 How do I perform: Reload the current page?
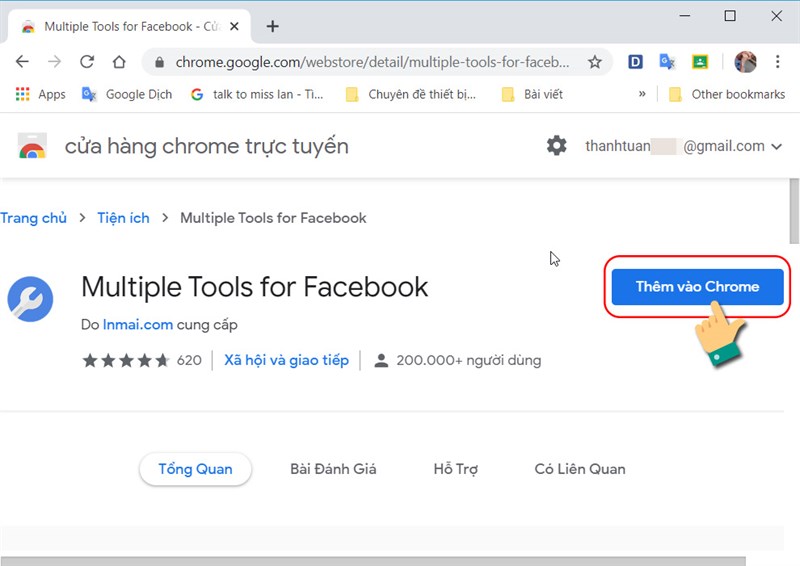pyautogui.click(x=87, y=62)
